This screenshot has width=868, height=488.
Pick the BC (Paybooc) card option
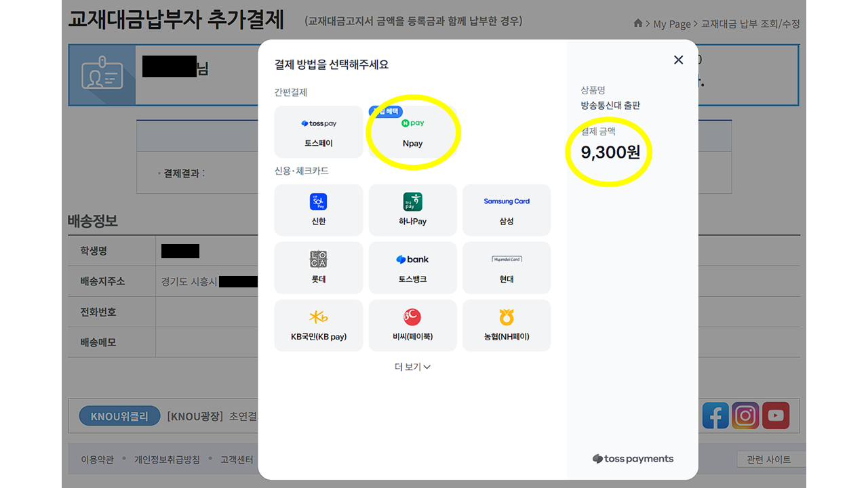point(412,325)
